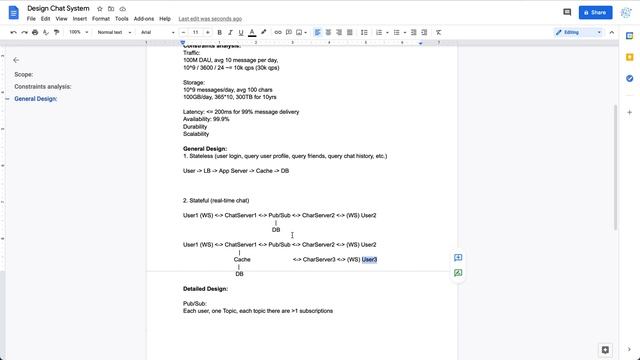Click the Undo arrow in toolbar
Viewport: 640px width, 360px height.
(x=13, y=32)
